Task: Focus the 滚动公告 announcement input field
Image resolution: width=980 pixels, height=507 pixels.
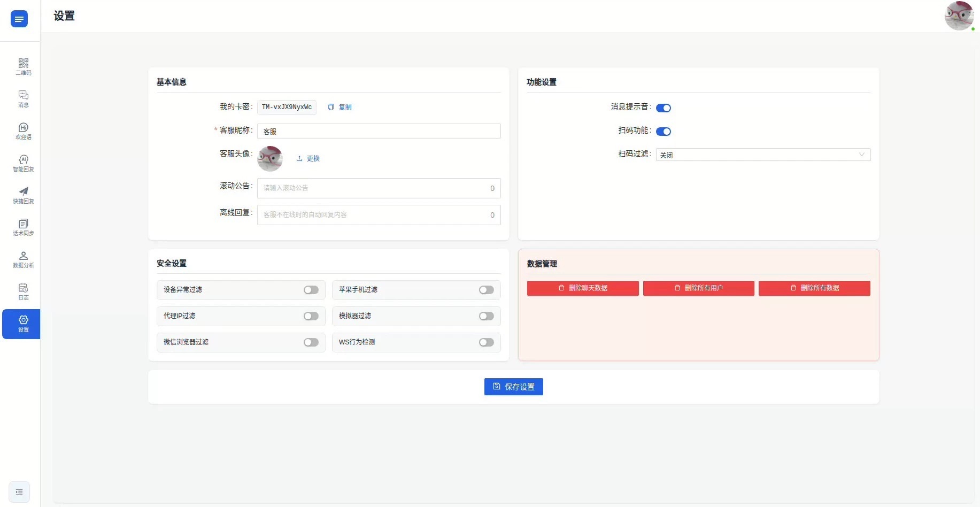Action: pos(379,188)
